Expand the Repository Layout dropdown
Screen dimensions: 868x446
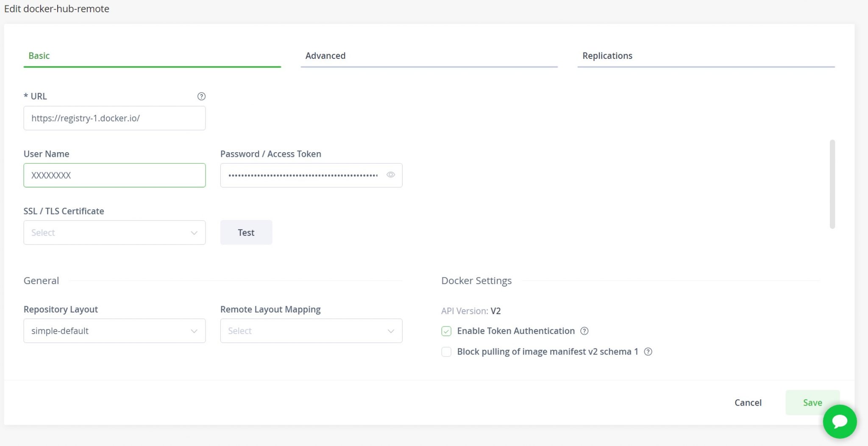click(x=114, y=331)
